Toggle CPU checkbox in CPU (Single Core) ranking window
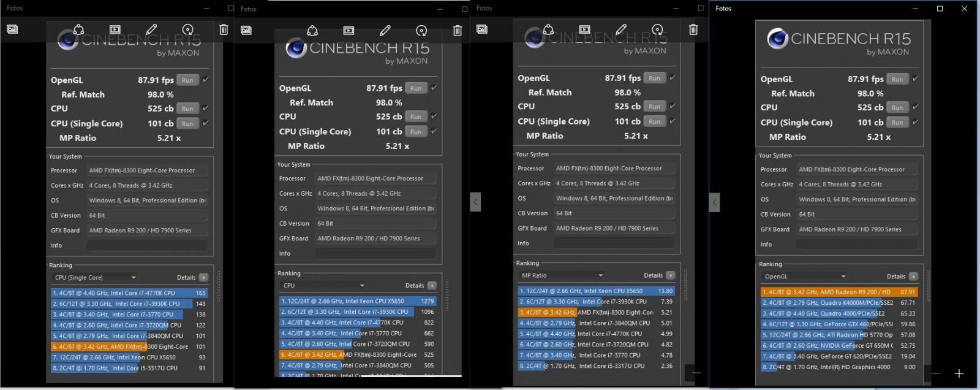 point(205,108)
